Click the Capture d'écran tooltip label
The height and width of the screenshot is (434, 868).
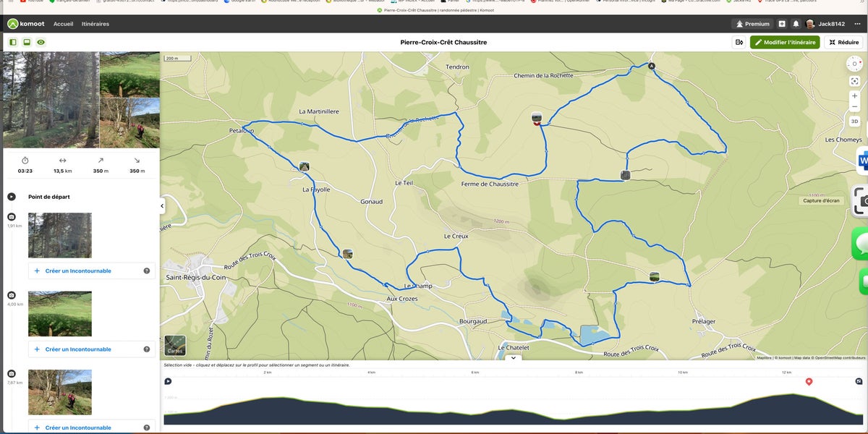point(821,200)
